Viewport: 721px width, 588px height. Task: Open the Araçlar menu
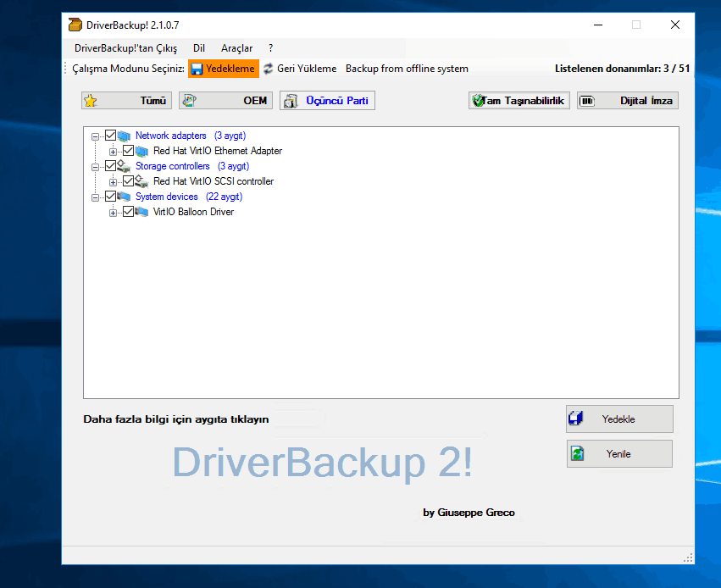point(237,48)
